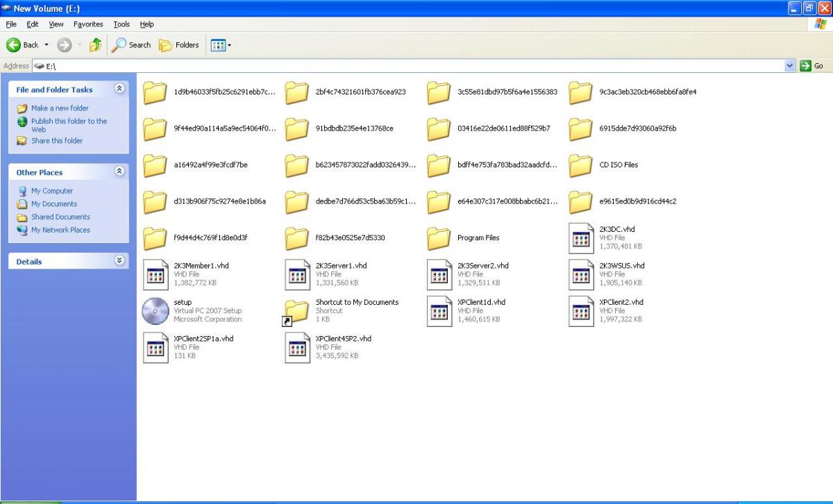
Task: Open the Search pane
Action: point(131,45)
